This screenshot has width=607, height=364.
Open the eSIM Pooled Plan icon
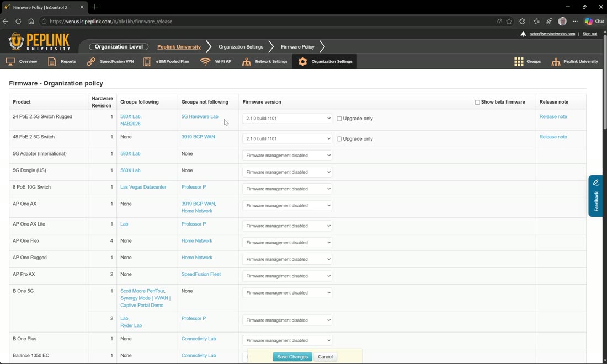[x=147, y=62]
